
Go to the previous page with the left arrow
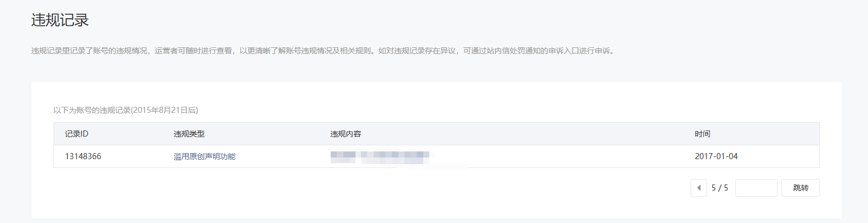click(698, 188)
